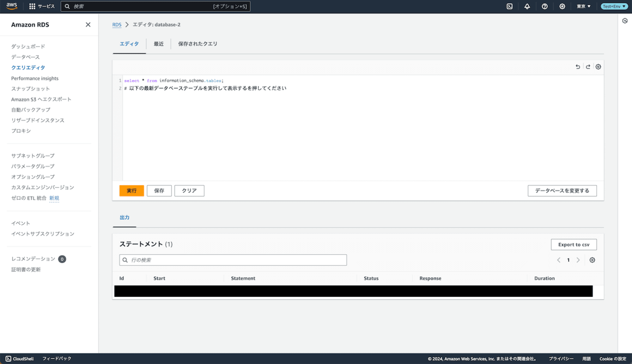Open ゼロの ETL 統合
The width and height of the screenshot is (632, 364).
(29, 198)
